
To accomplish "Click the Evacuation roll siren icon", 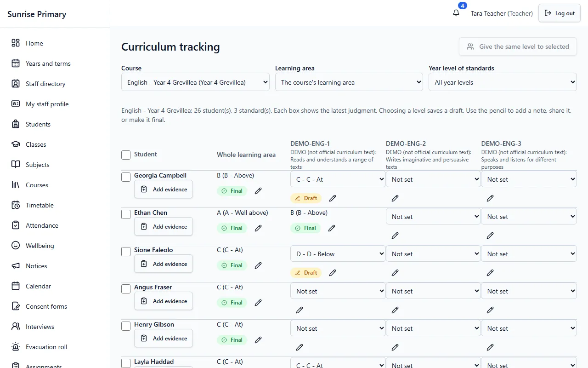I will point(16,347).
